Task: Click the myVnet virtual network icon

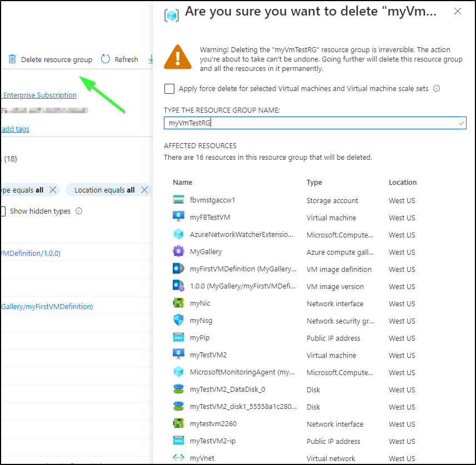Action: [178, 457]
